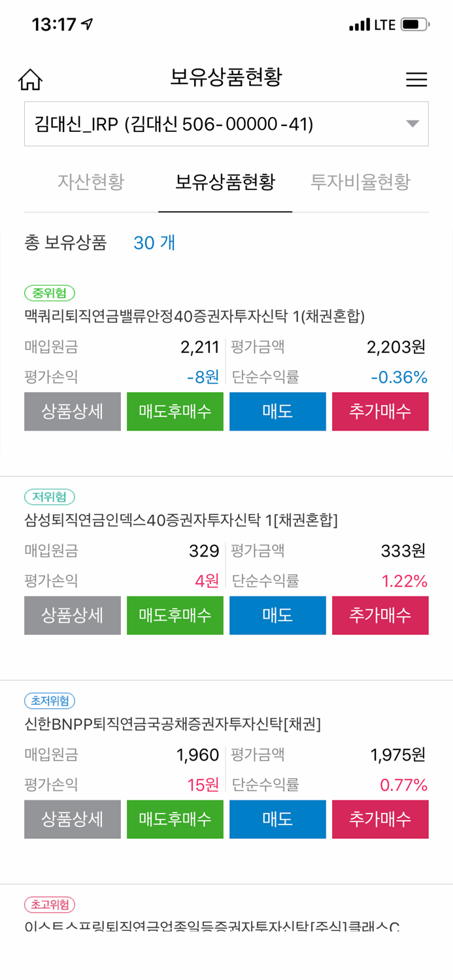This screenshot has height=980, width=453.
Task: Tap 추가매수 on the 맥쿼리 fund
Action: click(380, 412)
